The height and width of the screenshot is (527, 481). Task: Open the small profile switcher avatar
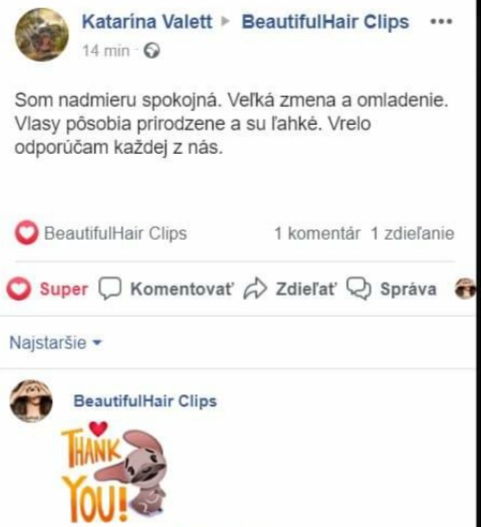pos(466,288)
